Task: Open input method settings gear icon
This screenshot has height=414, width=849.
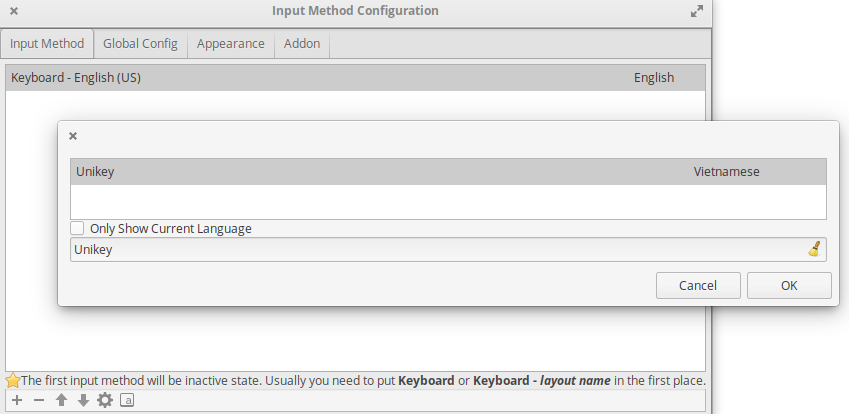Action: [105, 400]
